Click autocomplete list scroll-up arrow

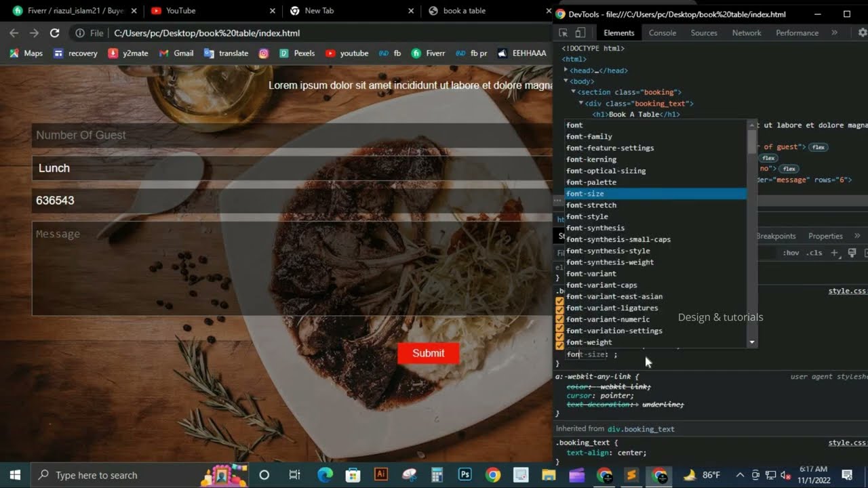tap(751, 125)
